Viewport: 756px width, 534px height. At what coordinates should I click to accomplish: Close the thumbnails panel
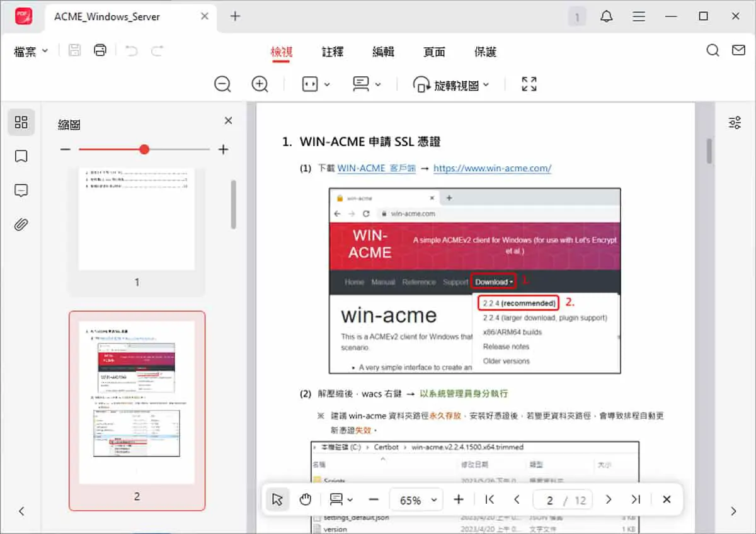(228, 121)
